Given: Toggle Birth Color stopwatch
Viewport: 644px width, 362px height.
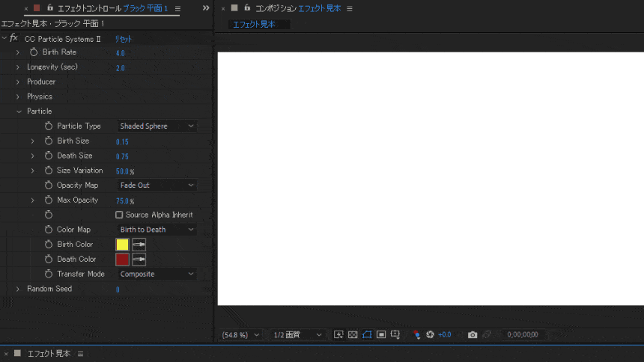Looking at the screenshot, I should 49,245.
